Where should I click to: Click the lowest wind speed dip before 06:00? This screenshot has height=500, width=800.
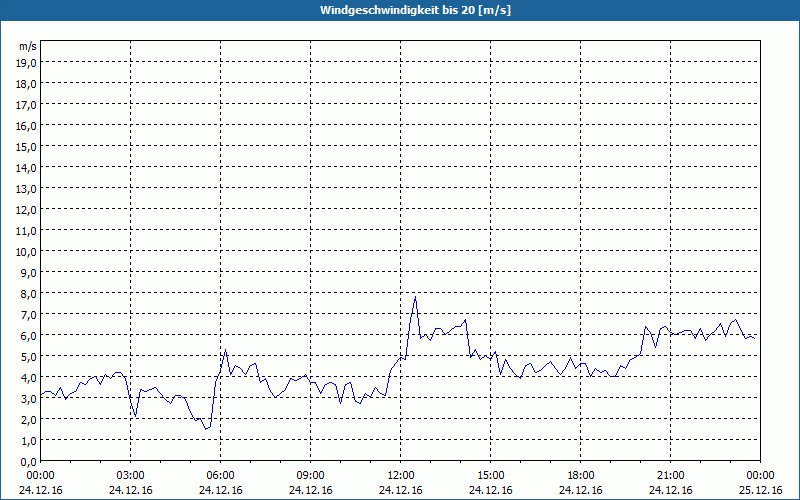pos(206,429)
